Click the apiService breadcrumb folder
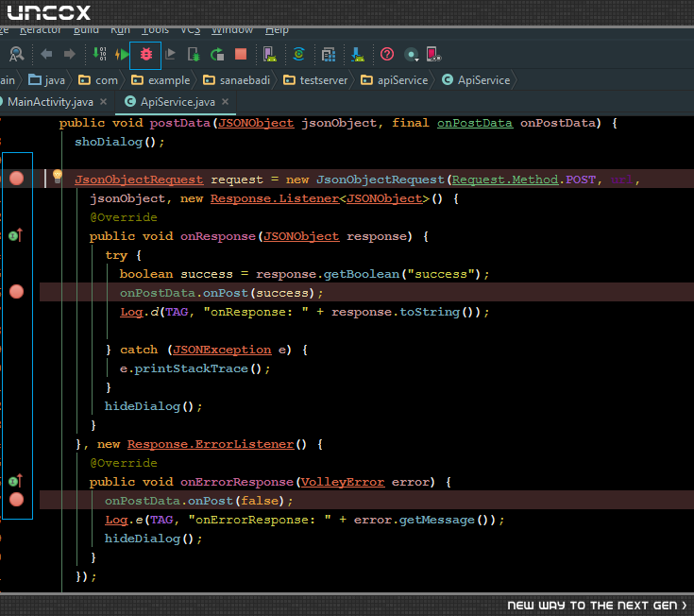The width and height of the screenshot is (694, 616). [x=395, y=80]
